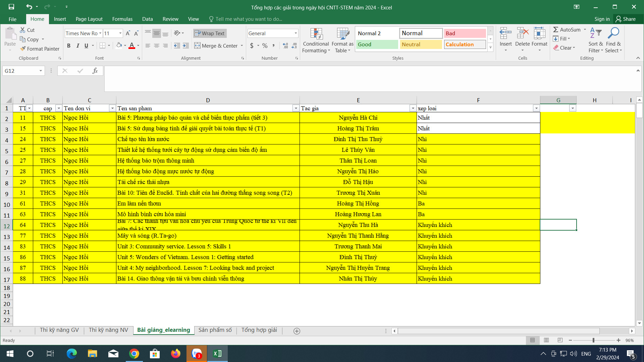This screenshot has width=644, height=362.
Task: Switch to Page Layout view in status bar
Action: [546, 340]
